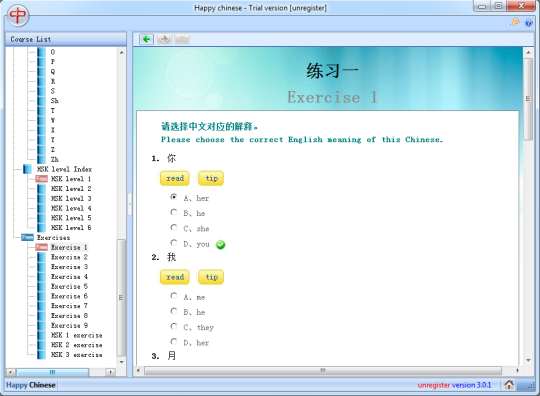Select radio option C. they
540x396 pixels.
[174, 326]
